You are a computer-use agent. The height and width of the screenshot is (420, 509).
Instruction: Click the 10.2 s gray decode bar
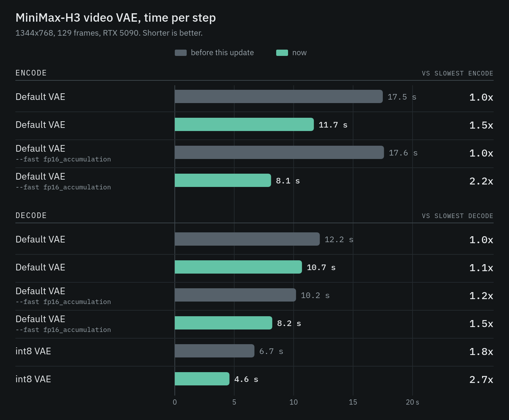pos(235,295)
